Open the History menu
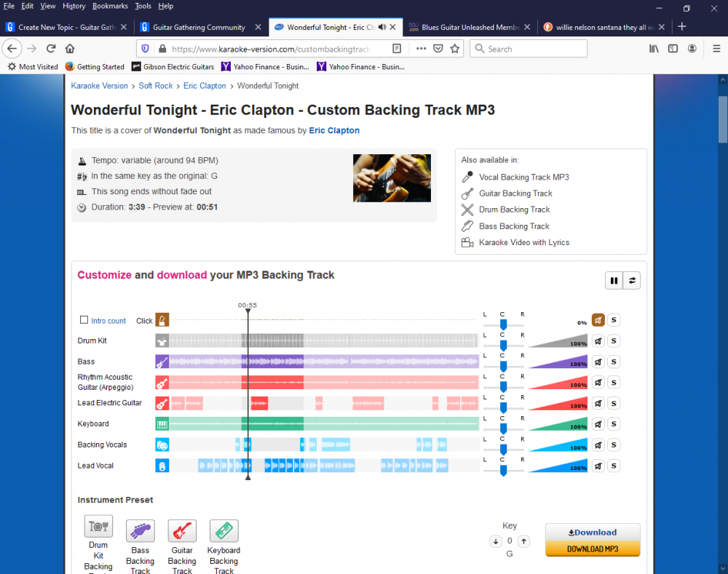This screenshot has height=574, width=728. point(74,6)
